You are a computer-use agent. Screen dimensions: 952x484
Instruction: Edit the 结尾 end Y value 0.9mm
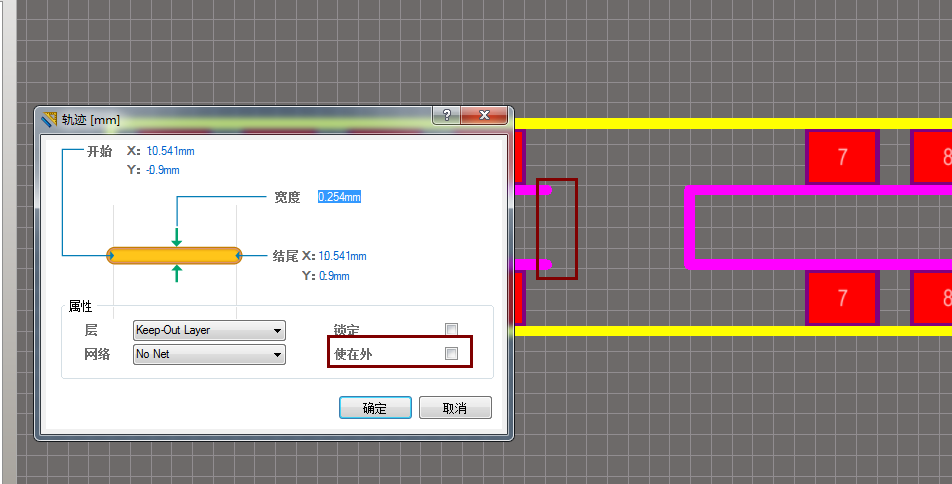click(333, 276)
